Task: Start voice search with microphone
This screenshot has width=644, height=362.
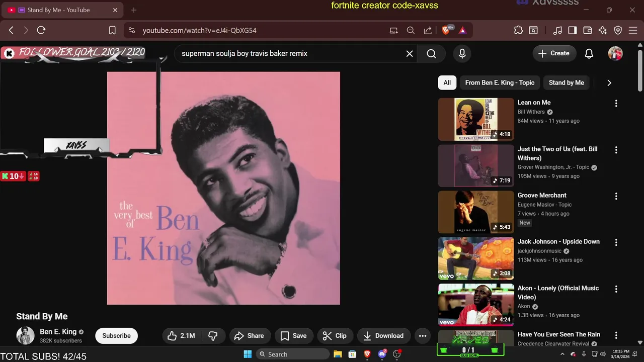Action: 462,53
